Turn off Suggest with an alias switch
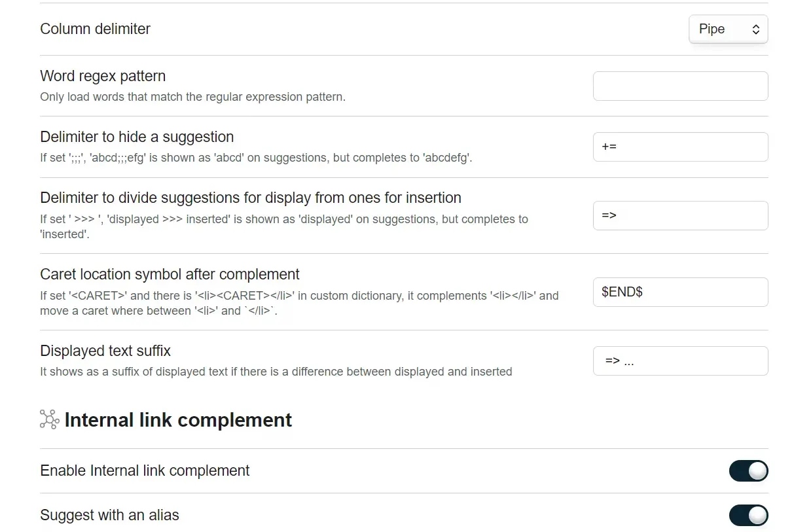794x532 pixels. (x=748, y=516)
